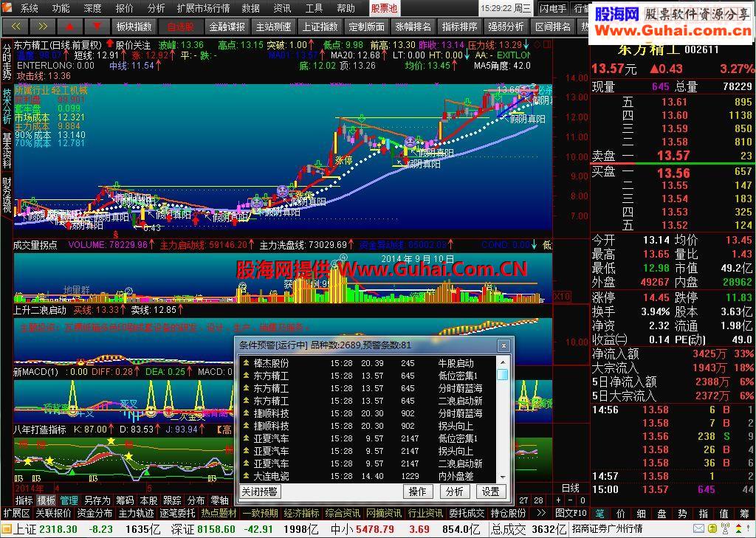Click the signal tower icon in status bar
Image resolution: width=756 pixels, height=538 pixels.
click(x=724, y=529)
